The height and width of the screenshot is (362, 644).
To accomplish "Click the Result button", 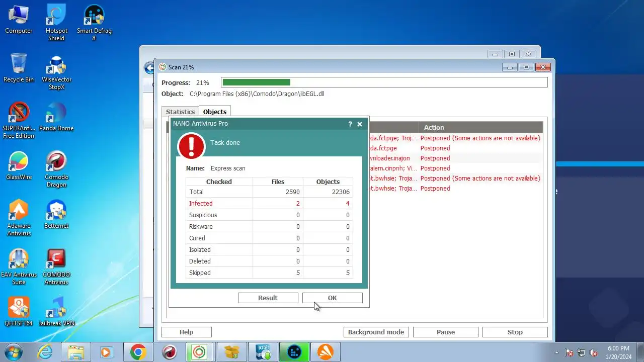I will (268, 298).
